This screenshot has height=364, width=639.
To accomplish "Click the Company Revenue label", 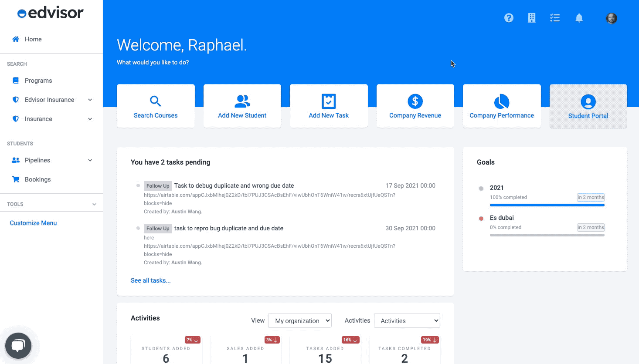I will 415,115.
